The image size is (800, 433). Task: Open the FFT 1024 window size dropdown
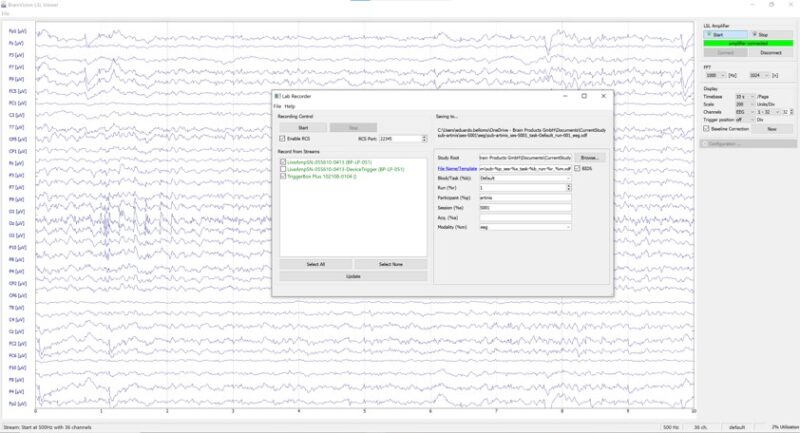[x=759, y=75]
